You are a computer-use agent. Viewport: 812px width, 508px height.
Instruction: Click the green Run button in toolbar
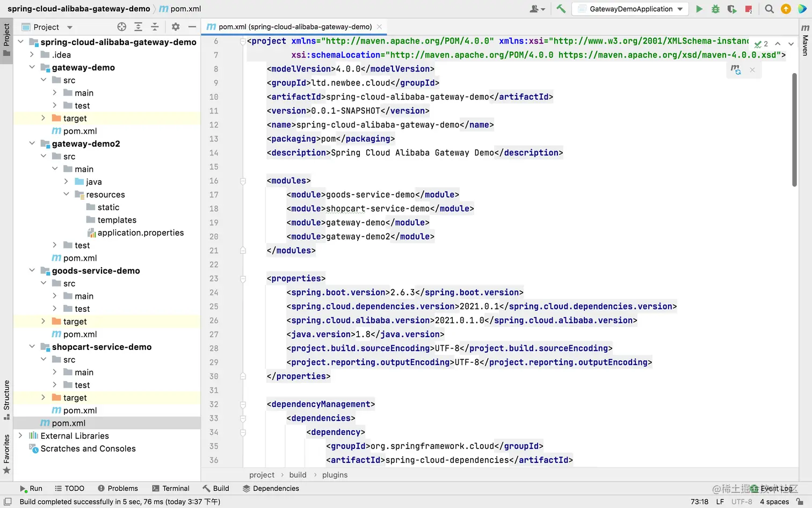coord(699,9)
